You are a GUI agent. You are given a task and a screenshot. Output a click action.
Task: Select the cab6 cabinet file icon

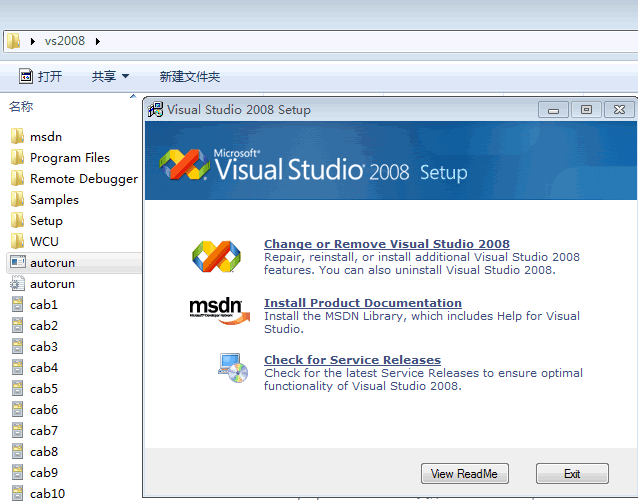tap(17, 409)
